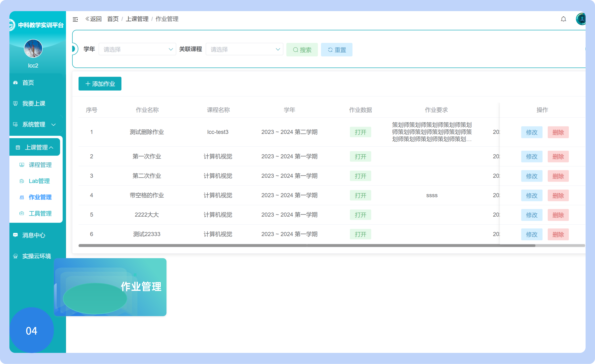Open notifications via the bell icon
Image resolution: width=595 pixels, height=364 pixels.
point(563,19)
